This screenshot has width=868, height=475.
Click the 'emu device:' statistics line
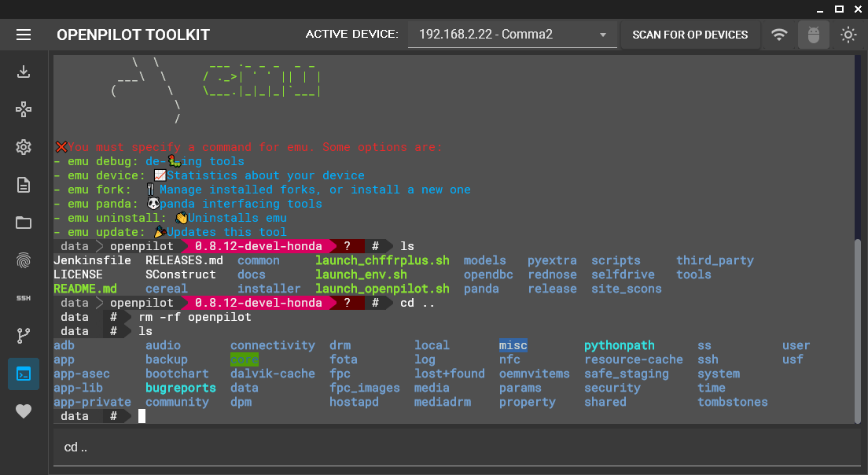click(209, 175)
